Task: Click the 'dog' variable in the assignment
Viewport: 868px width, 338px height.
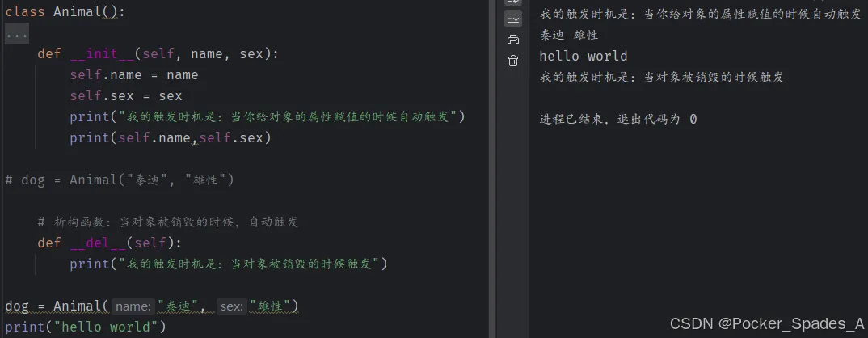Action: coord(16,306)
